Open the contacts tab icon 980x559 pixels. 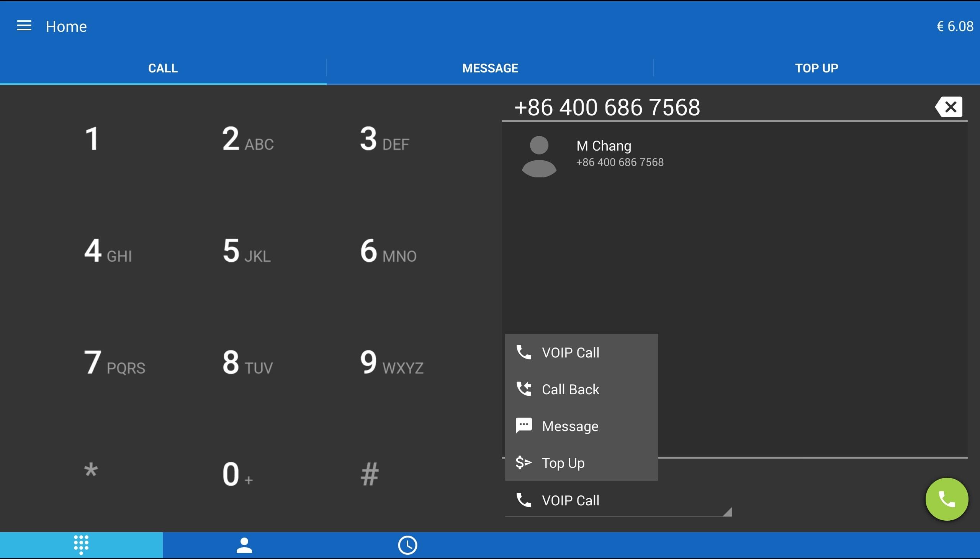[x=244, y=545]
